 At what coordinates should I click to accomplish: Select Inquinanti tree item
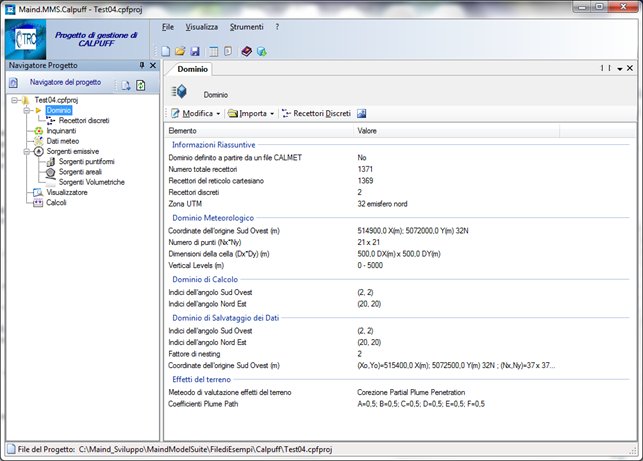[61, 131]
